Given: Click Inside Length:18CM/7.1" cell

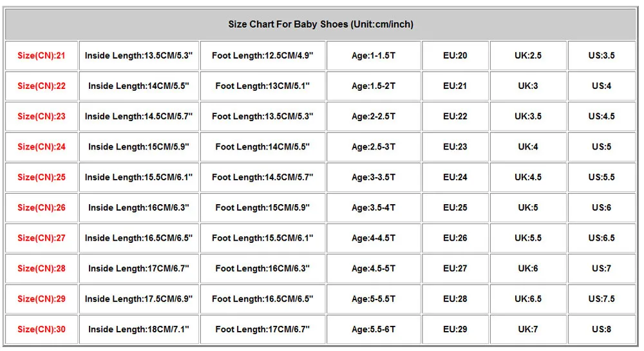Looking at the screenshot, I should coord(138,329).
